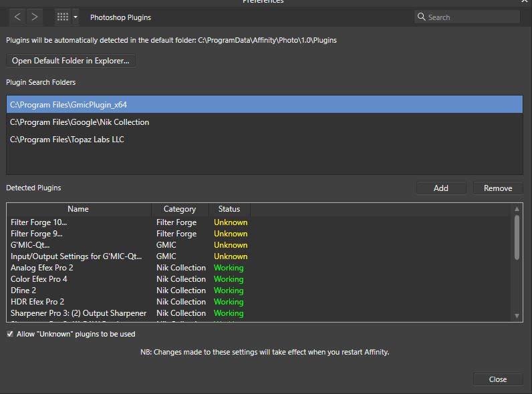This screenshot has width=532, height=394.
Task: Click the scroll down arrow of plugin list
Action: click(517, 316)
